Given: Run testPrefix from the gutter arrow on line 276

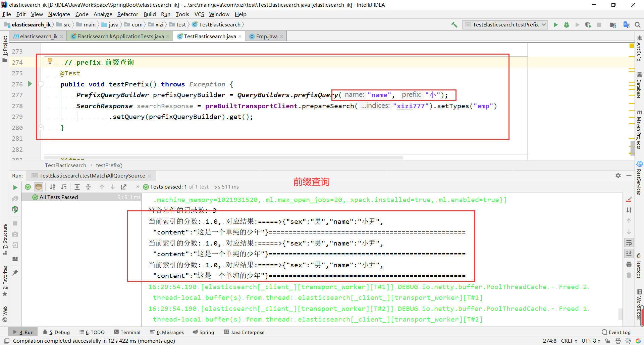Looking at the screenshot, I should click(x=30, y=84).
